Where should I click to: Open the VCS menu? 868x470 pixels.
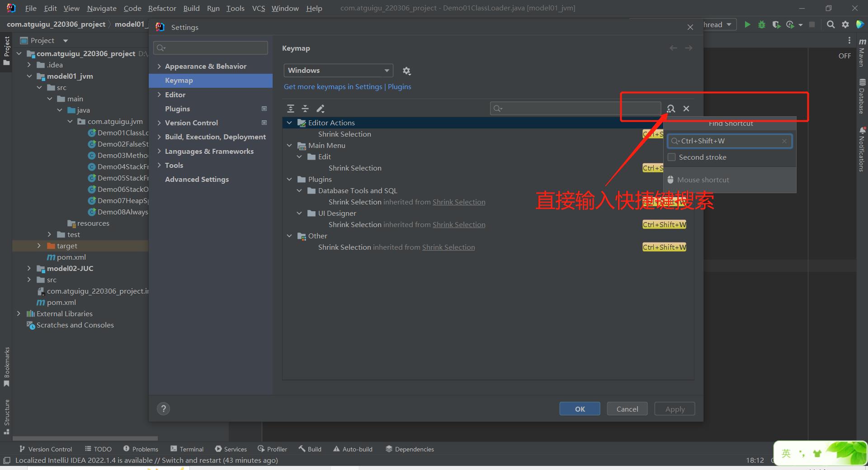(x=259, y=8)
